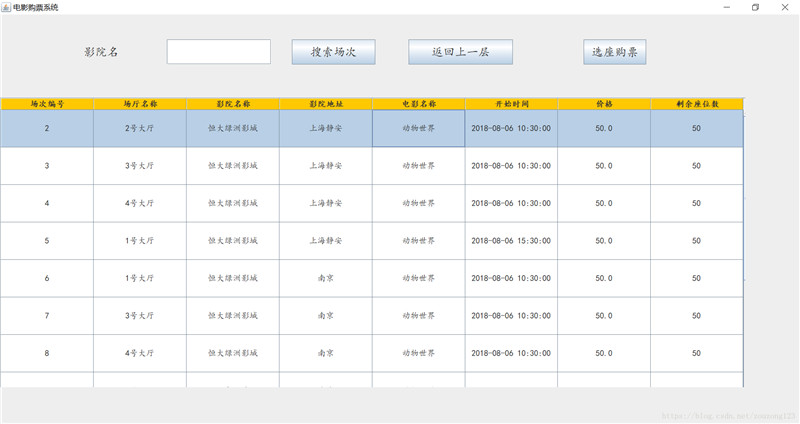800x424 pixels.
Task: Click price 50.0 in session 5 row
Action: click(x=604, y=241)
